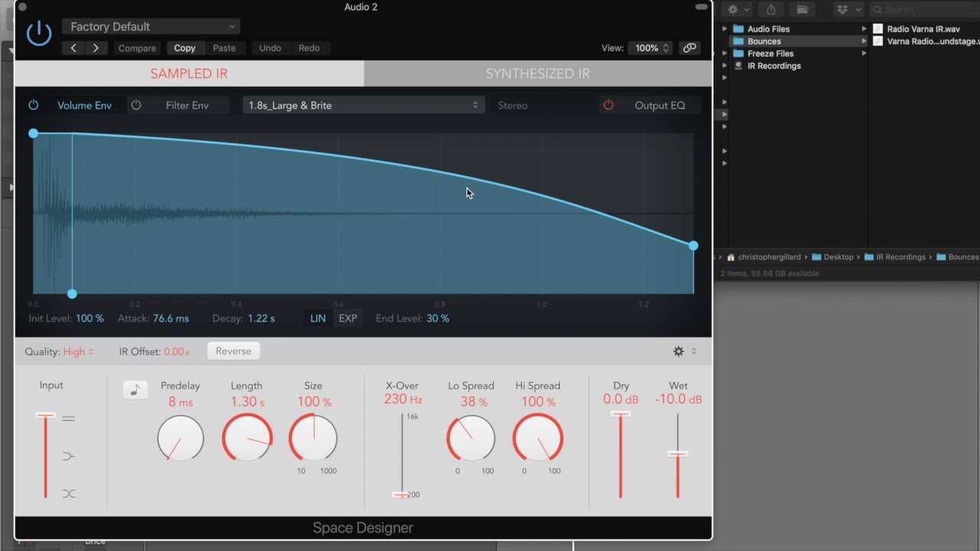Viewport: 980px width, 551px height.
Task: Click the Stereo mode label
Action: 513,106
